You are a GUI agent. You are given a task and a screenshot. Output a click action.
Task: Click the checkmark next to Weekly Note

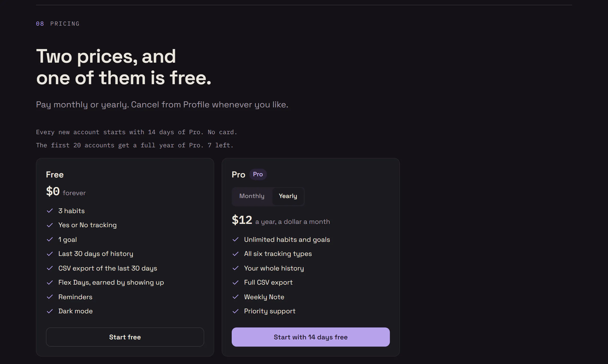(236, 297)
